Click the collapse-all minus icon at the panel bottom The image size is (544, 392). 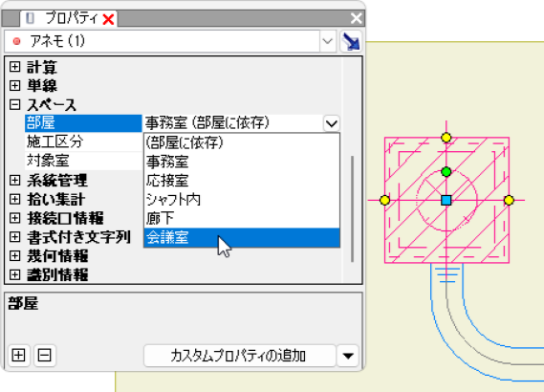pyautogui.click(x=45, y=356)
